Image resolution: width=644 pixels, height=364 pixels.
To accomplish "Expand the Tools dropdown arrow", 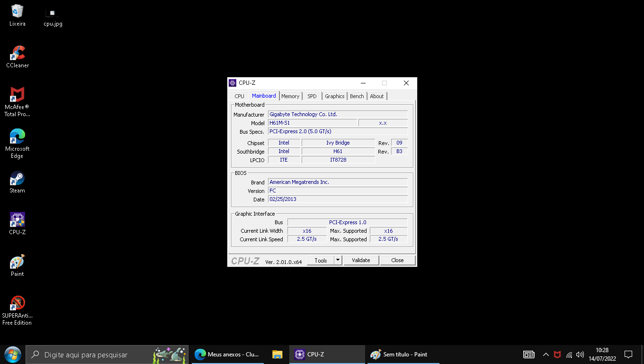I will coord(338,260).
